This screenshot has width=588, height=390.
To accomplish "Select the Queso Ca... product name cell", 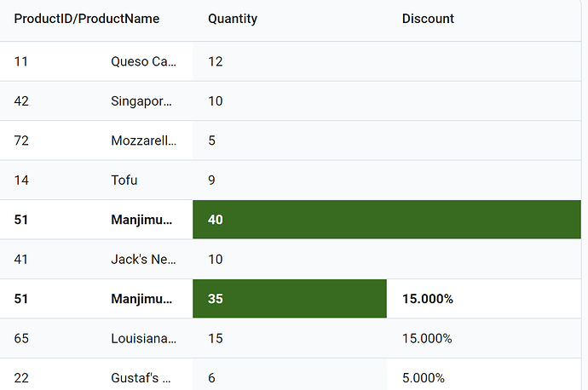I will point(144,61).
